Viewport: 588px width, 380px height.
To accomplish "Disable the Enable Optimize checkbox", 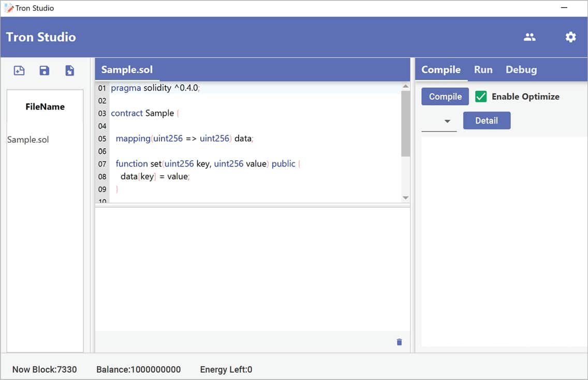I will click(x=481, y=97).
